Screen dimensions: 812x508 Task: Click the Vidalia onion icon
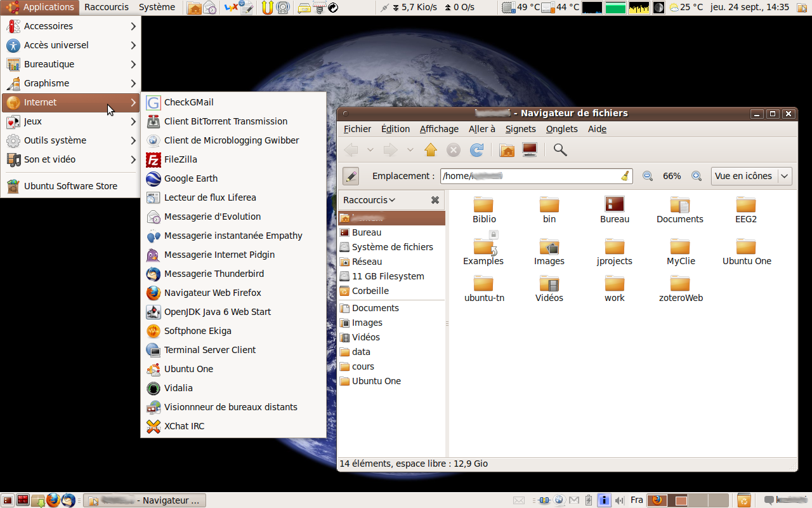[x=153, y=388]
